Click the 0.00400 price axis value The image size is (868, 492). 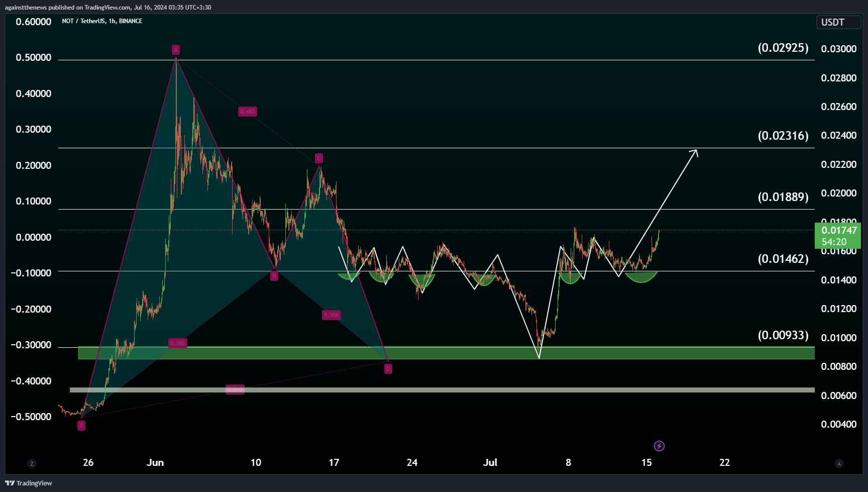click(839, 424)
